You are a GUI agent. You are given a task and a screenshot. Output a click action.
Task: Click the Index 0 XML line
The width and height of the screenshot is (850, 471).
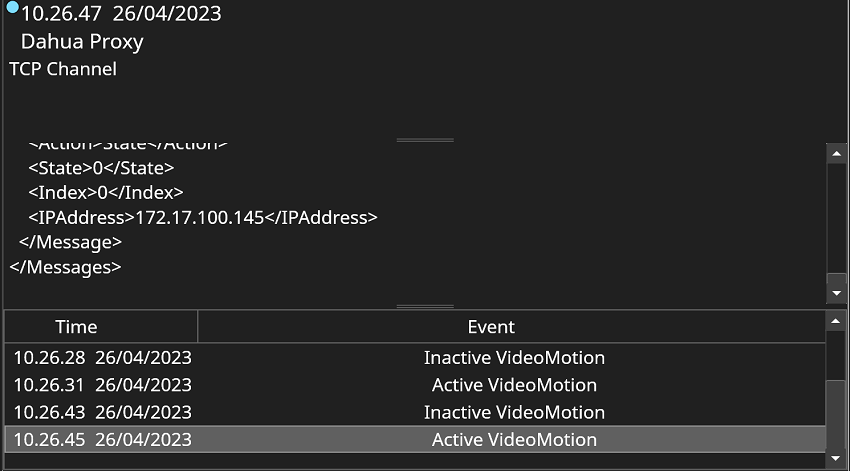[106, 192]
